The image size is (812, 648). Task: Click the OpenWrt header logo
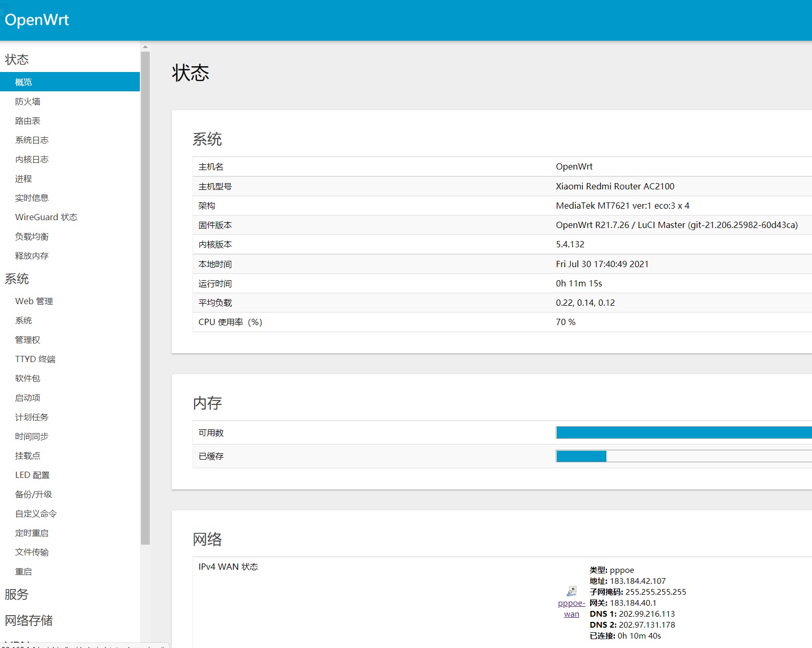coord(37,20)
